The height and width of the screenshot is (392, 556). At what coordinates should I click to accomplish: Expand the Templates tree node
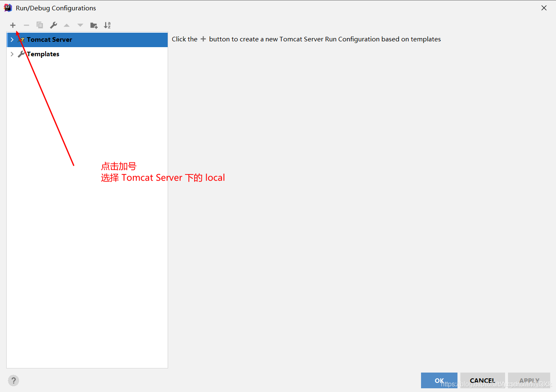12,54
